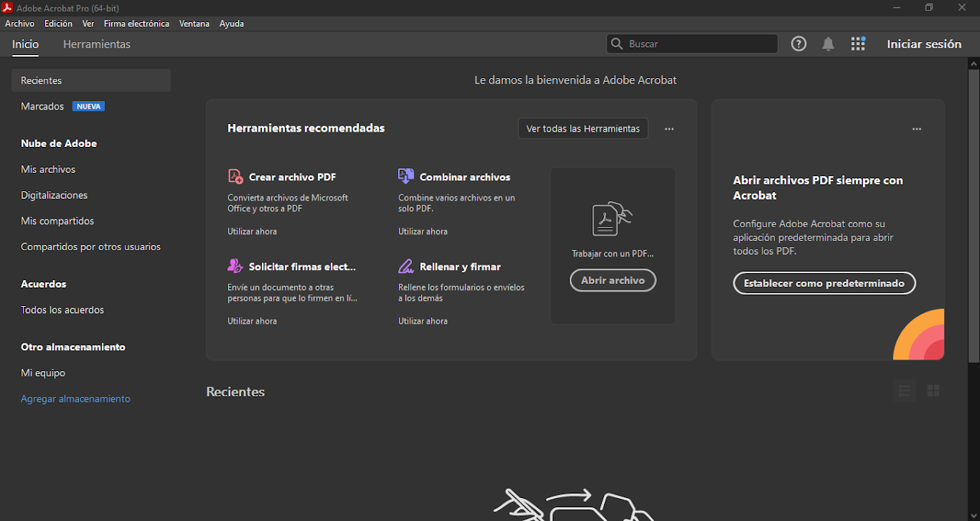
Task: Click the Buscar search field
Action: (x=692, y=44)
